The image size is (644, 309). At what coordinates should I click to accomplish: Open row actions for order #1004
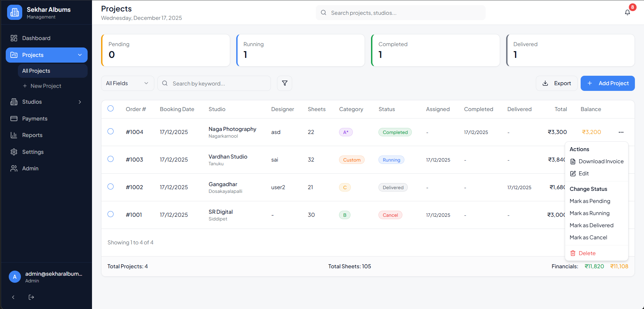[621, 132]
